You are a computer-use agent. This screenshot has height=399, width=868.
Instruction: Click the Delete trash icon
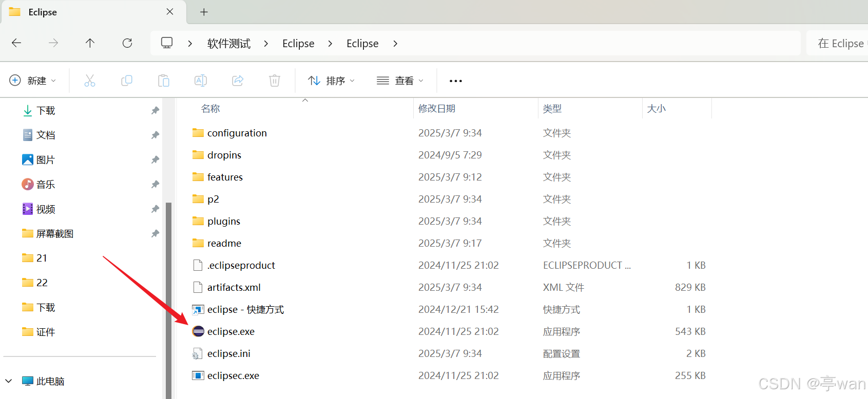pos(275,81)
